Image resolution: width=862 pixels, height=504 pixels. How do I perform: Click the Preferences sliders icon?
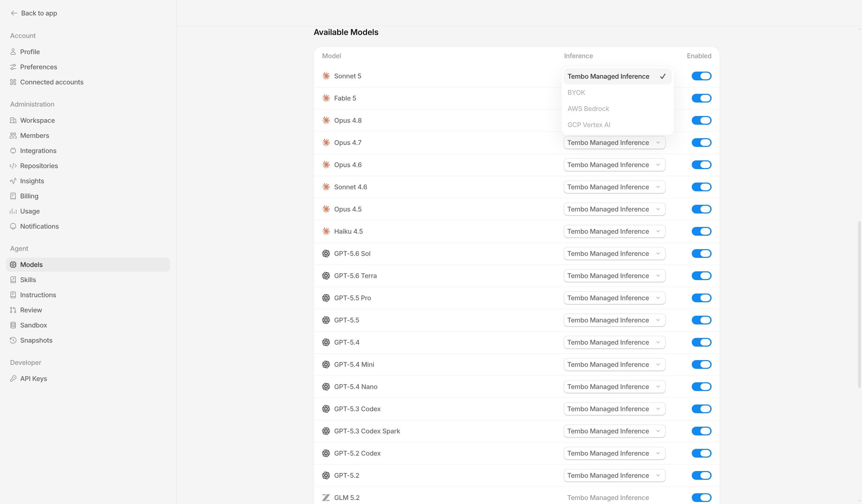[x=13, y=67]
